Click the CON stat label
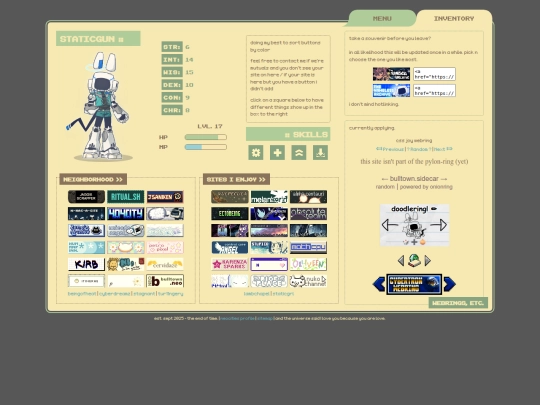This screenshot has width=540, height=405. [172, 97]
